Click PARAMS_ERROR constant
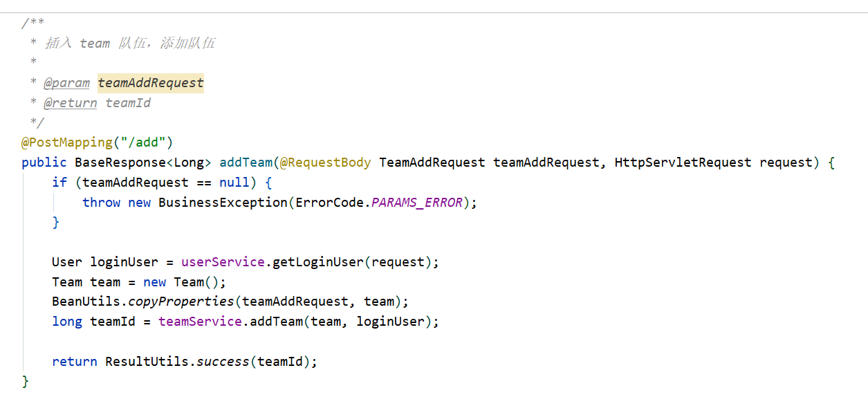 click(417, 203)
